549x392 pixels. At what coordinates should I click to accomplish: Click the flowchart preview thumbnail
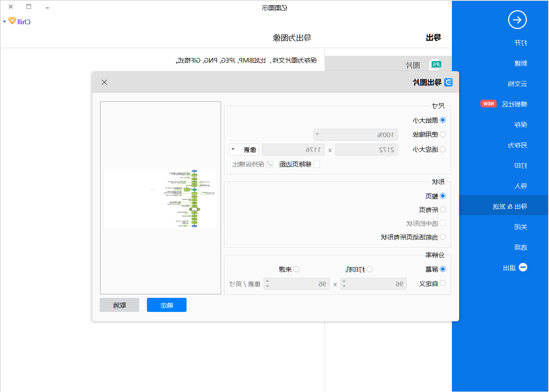(160, 198)
